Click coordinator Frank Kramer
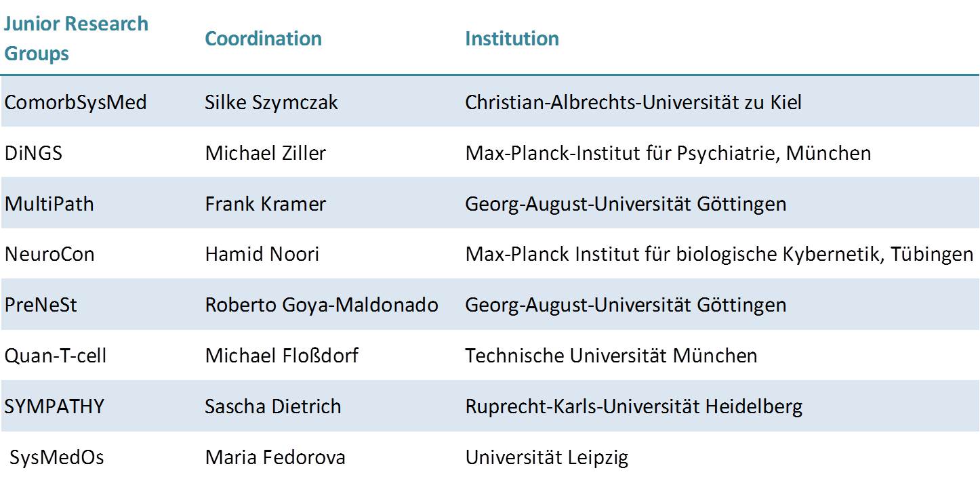Viewport: 980px width, 483px height. click(x=265, y=203)
